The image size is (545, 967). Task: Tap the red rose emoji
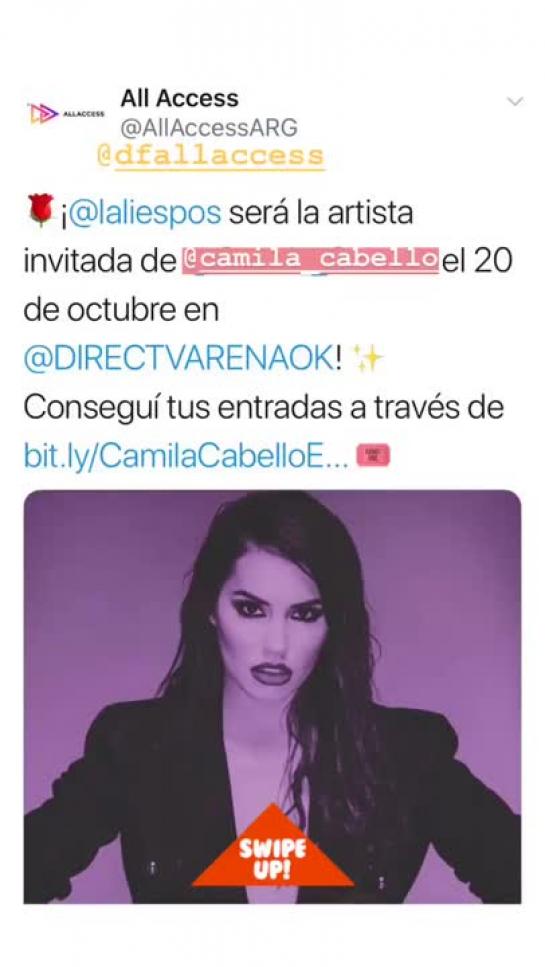coord(41,210)
